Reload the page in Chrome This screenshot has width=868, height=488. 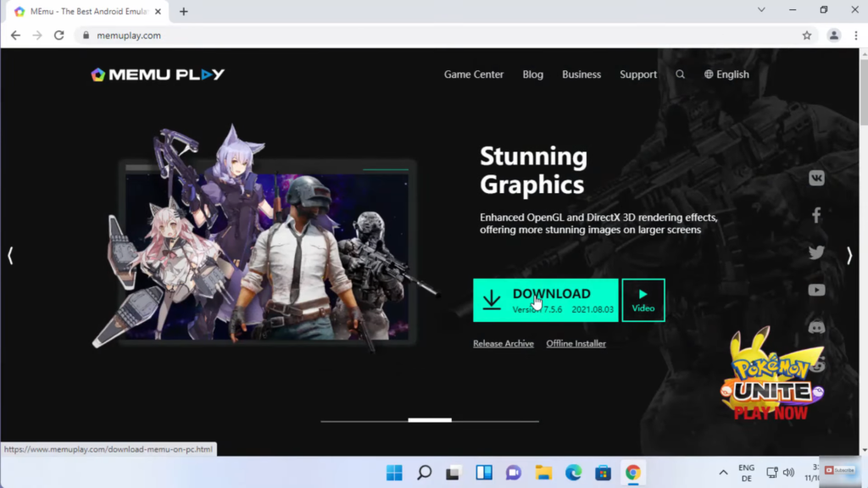click(x=58, y=36)
